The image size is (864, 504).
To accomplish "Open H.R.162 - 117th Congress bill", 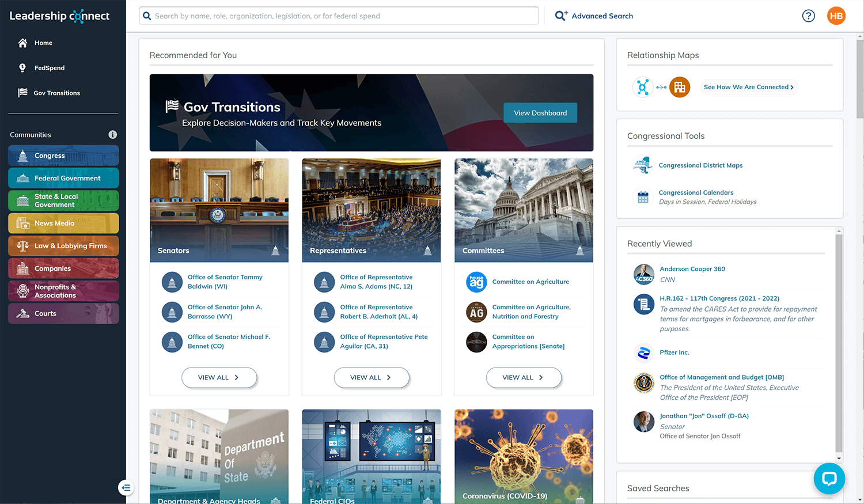I will tap(719, 298).
